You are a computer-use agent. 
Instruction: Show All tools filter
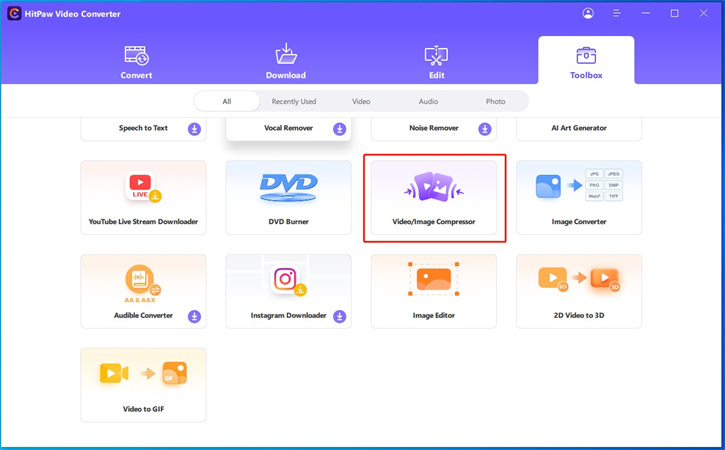point(227,101)
